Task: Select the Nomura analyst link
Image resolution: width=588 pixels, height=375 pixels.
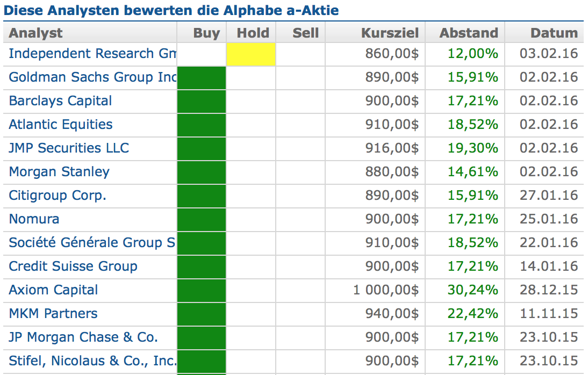Action: [34, 219]
